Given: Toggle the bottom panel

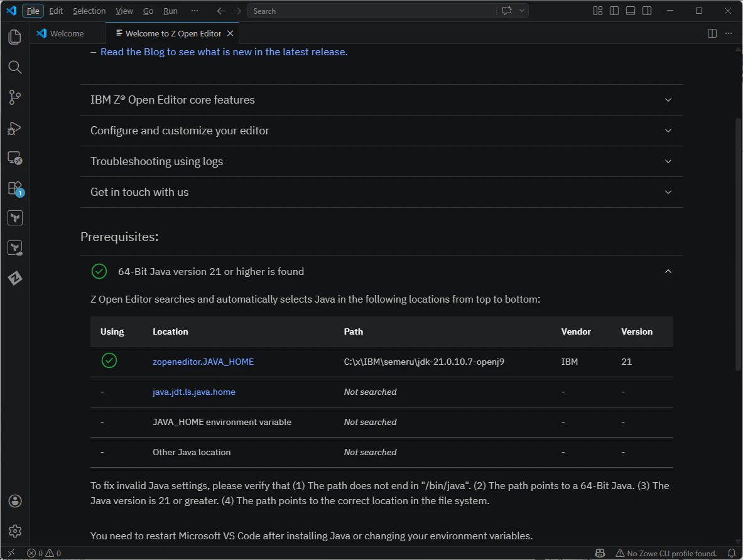Looking at the screenshot, I should point(630,11).
